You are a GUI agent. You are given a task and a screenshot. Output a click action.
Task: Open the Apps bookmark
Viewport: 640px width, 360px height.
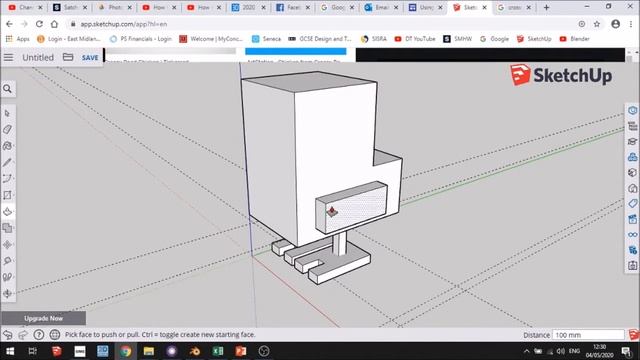pyautogui.click(x=18, y=39)
